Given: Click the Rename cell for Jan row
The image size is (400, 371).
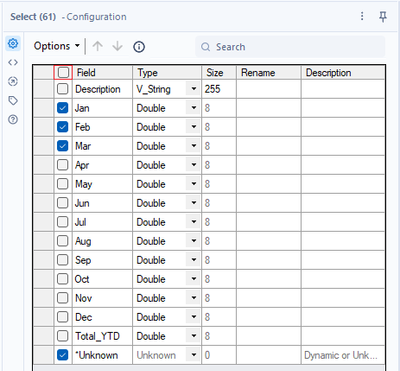Looking at the screenshot, I should click(269, 108).
